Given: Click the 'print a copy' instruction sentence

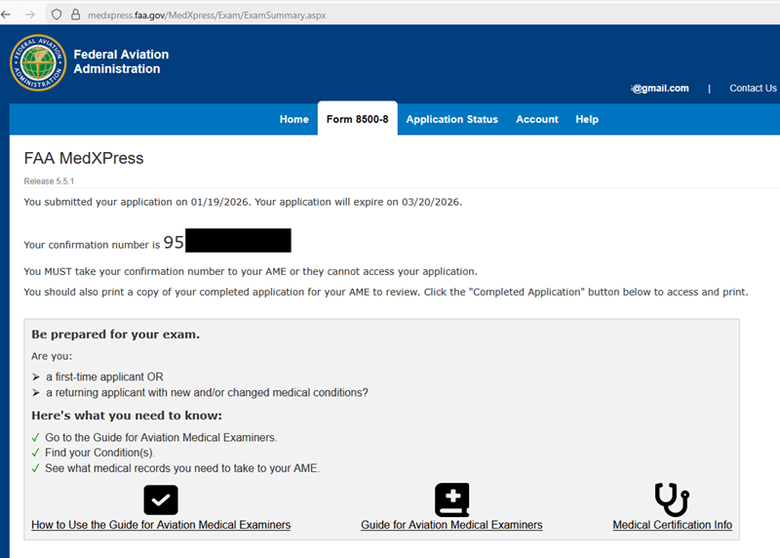Looking at the screenshot, I should (x=386, y=292).
